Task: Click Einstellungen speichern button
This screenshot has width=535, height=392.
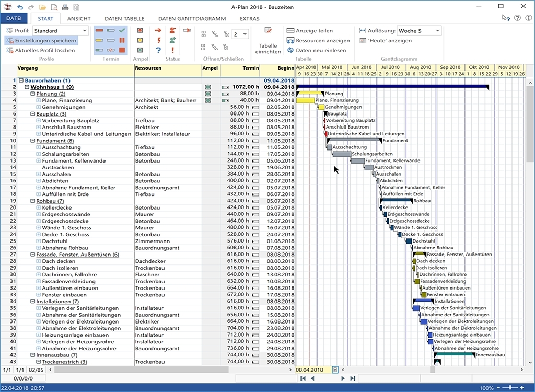Action: pos(41,41)
